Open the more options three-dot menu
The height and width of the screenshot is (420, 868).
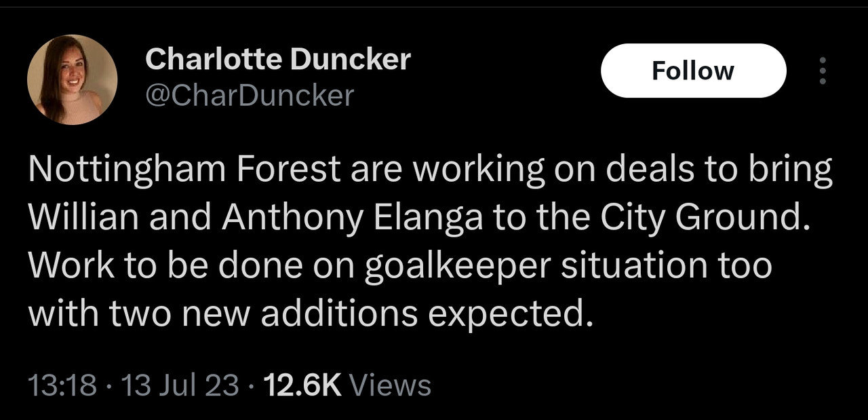(x=823, y=71)
